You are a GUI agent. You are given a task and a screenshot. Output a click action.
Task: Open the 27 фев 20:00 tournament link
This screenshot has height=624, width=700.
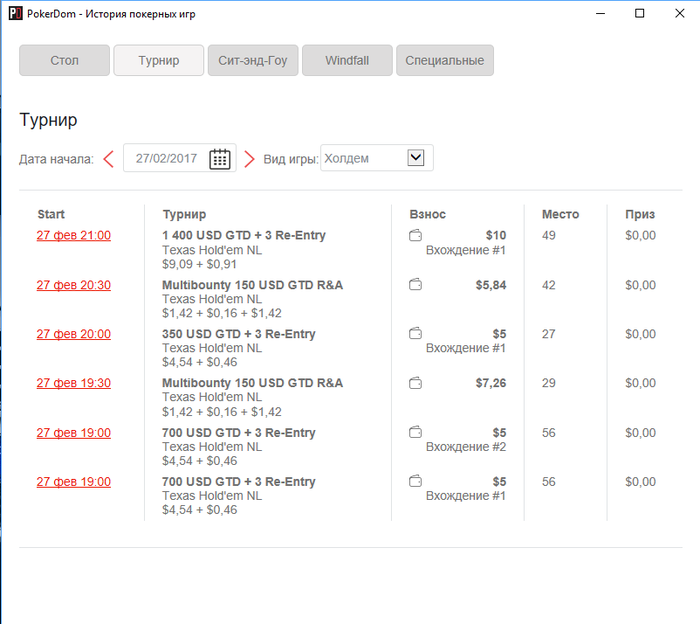click(74, 334)
